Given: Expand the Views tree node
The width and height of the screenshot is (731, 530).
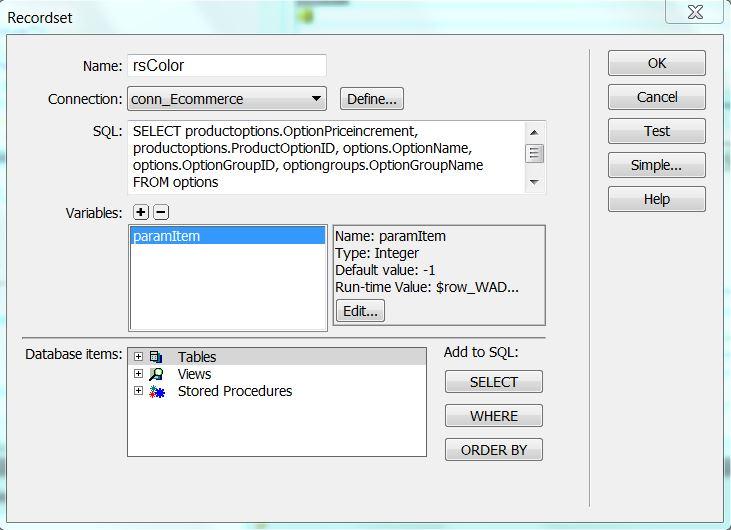Looking at the screenshot, I should [138, 373].
